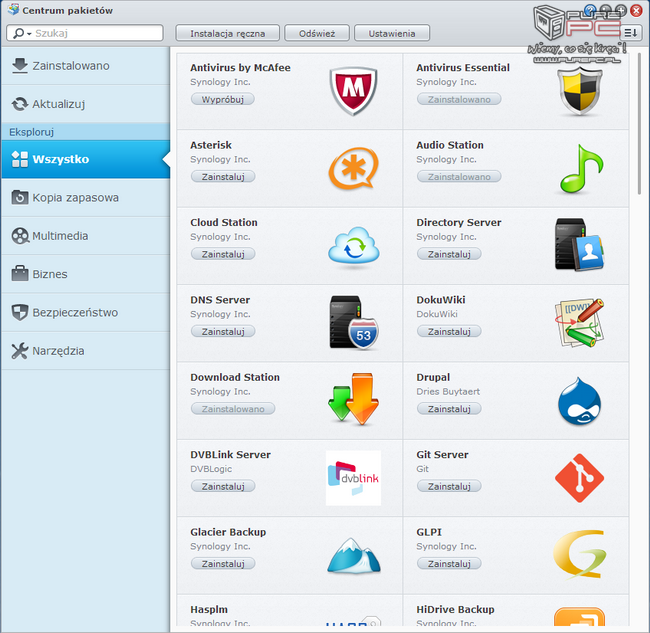Click Zainstaluj for Asterisk

tap(223, 177)
